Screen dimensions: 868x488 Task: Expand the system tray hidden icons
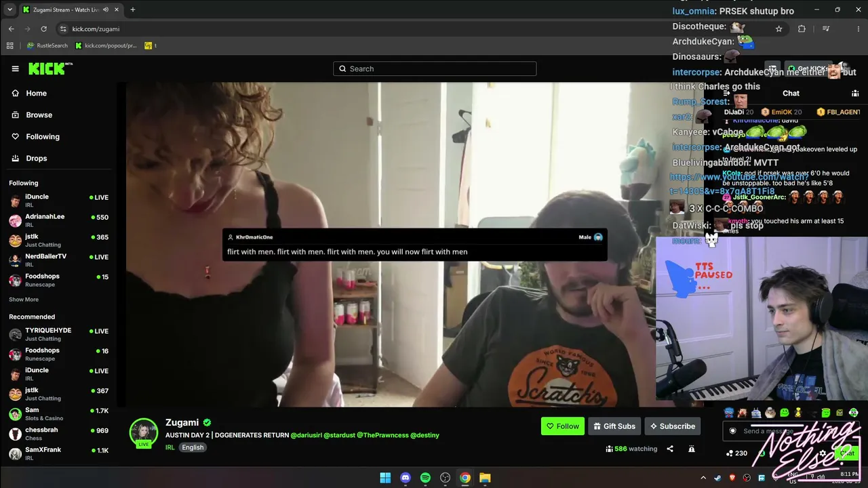click(x=703, y=478)
